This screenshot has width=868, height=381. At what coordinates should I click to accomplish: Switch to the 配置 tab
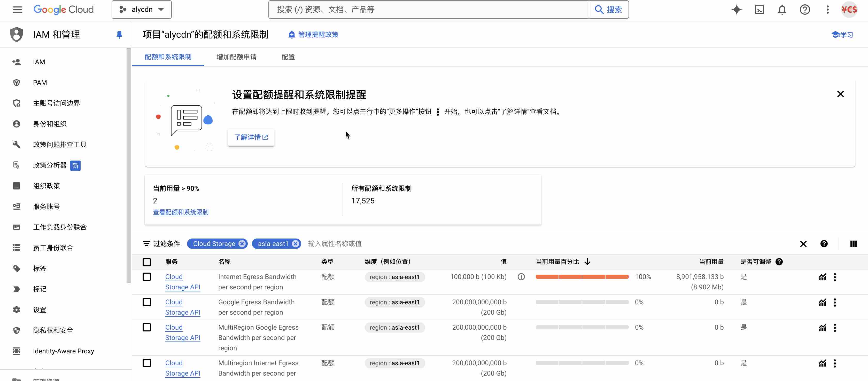click(x=288, y=57)
